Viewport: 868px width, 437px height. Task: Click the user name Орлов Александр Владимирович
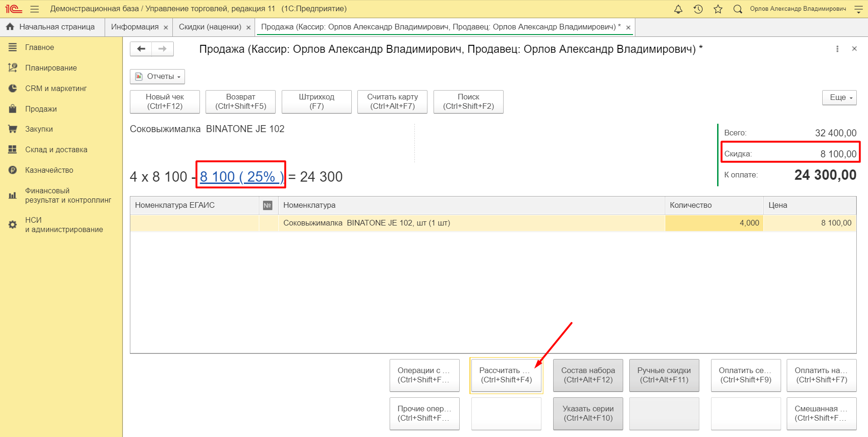coord(798,9)
